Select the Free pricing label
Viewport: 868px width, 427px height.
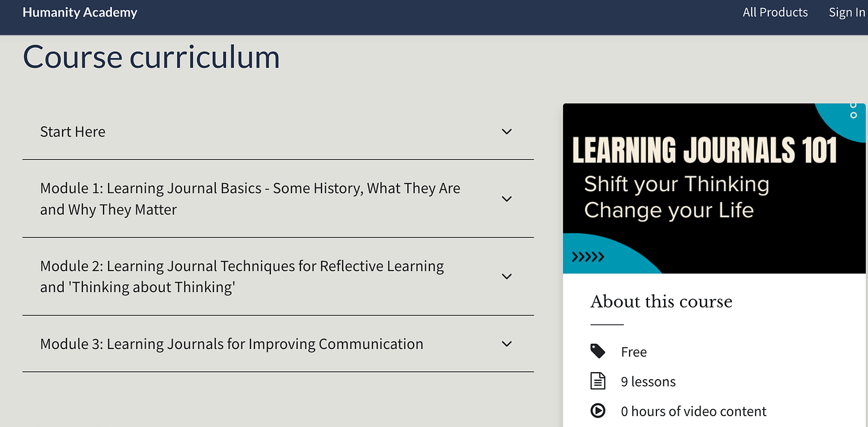(633, 351)
